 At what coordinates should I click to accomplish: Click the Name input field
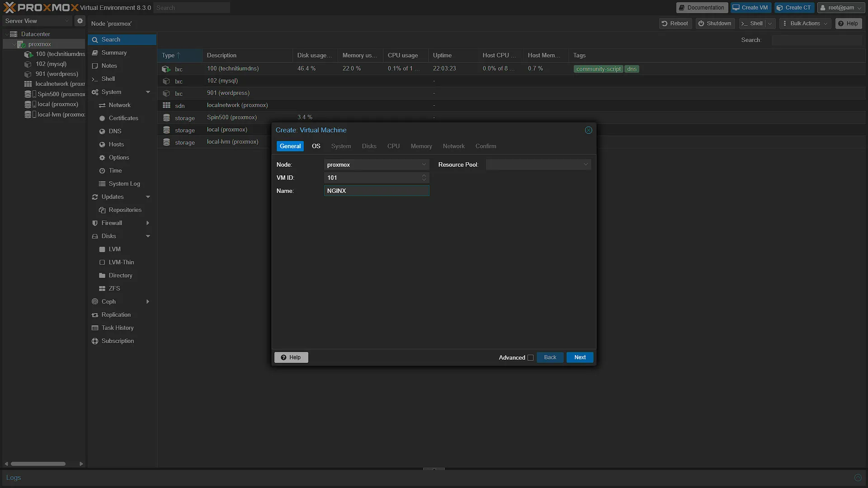pyautogui.click(x=377, y=191)
